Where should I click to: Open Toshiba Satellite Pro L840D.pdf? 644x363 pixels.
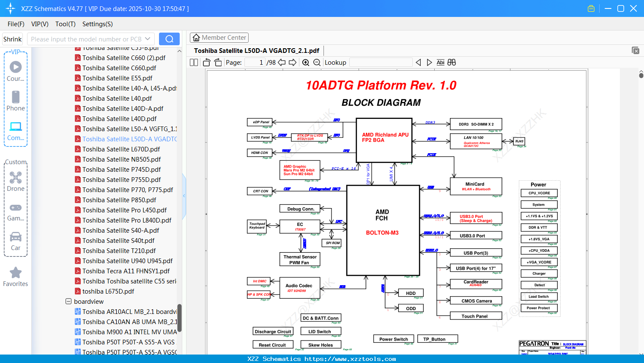pos(127,220)
